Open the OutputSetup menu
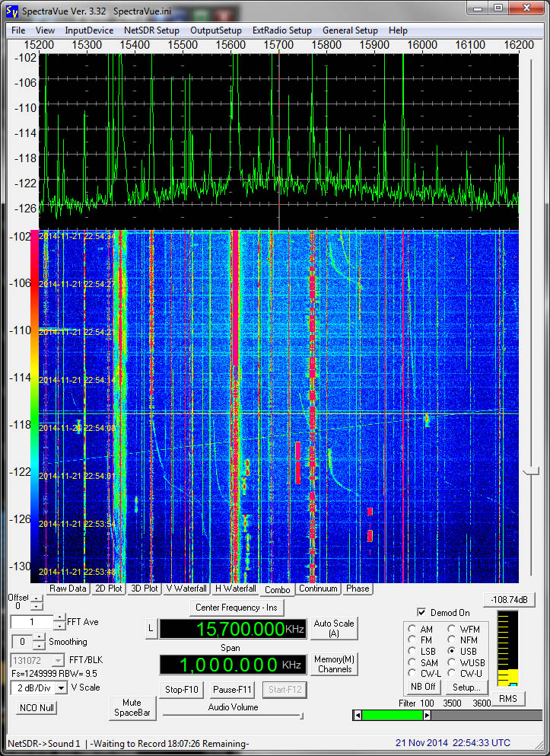The image size is (550, 756). [x=216, y=30]
